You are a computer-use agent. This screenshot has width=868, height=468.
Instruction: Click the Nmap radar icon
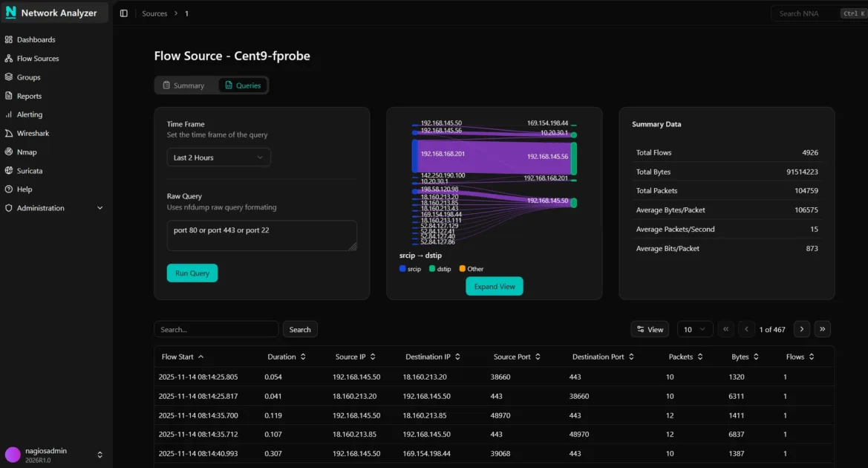(9, 152)
